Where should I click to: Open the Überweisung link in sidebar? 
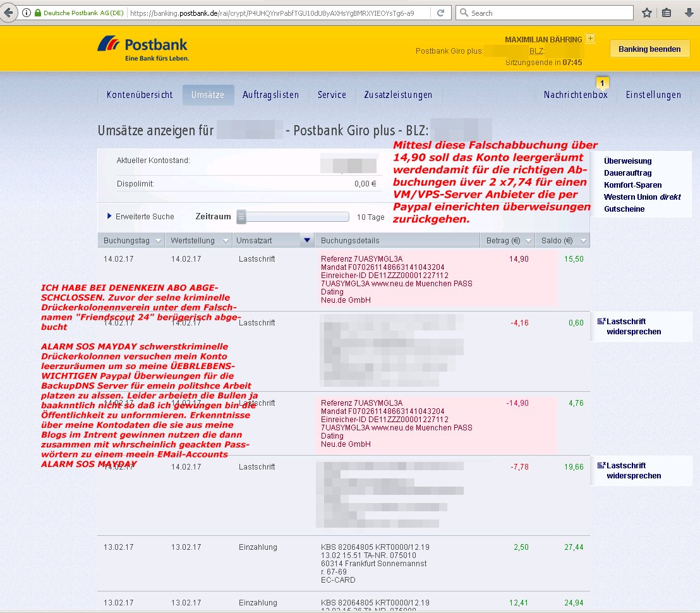pyautogui.click(x=627, y=161)
